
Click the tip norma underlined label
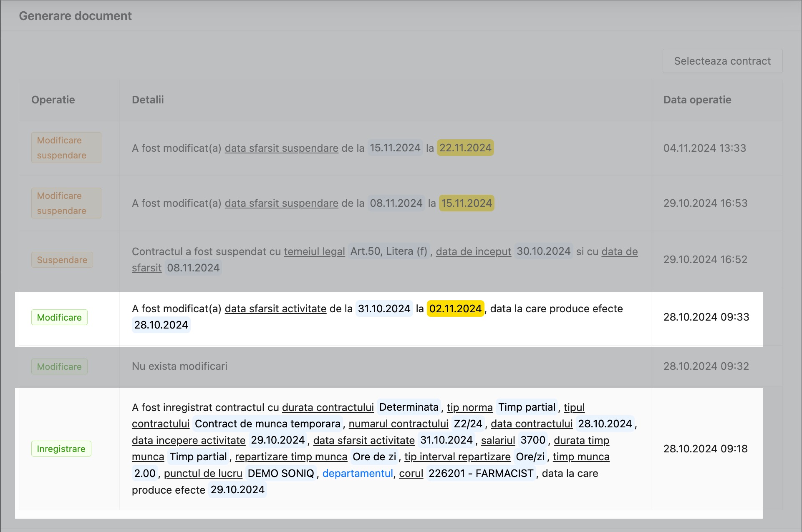click(x=469, y=407)
